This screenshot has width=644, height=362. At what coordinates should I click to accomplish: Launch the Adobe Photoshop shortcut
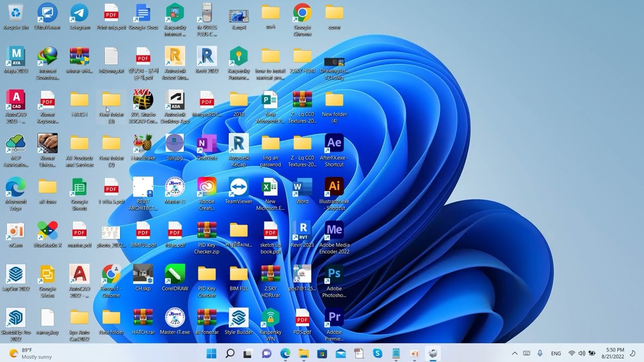(334, 282)
